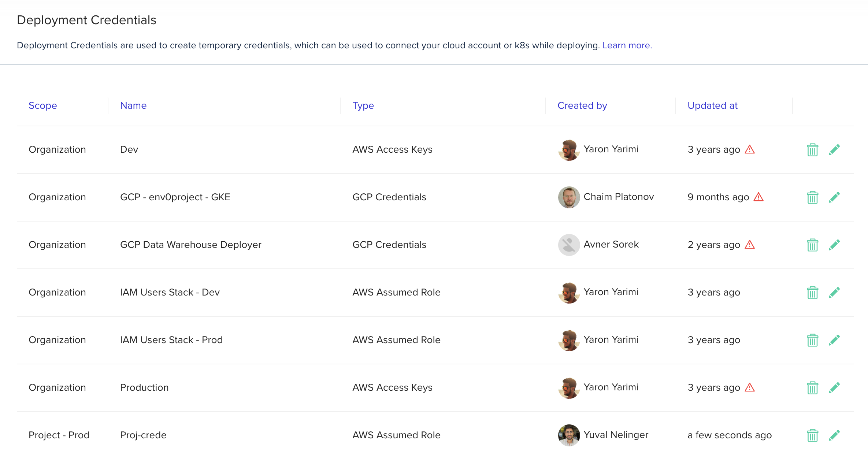Click warning icon on GCP Data Warehouse row
868x457 pixels.
tap(750, 245)
